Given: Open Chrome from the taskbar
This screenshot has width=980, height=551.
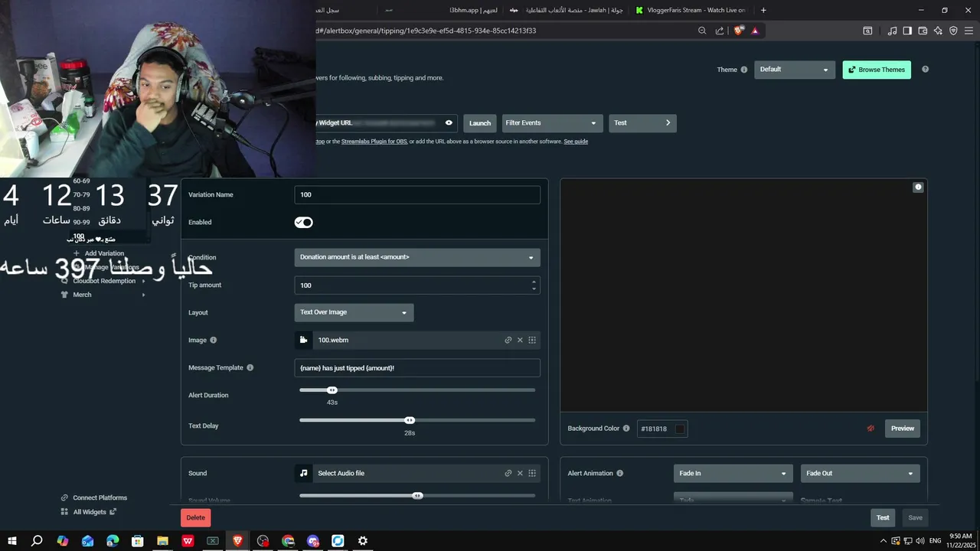Looking at the screenshot, I should 288,540.
